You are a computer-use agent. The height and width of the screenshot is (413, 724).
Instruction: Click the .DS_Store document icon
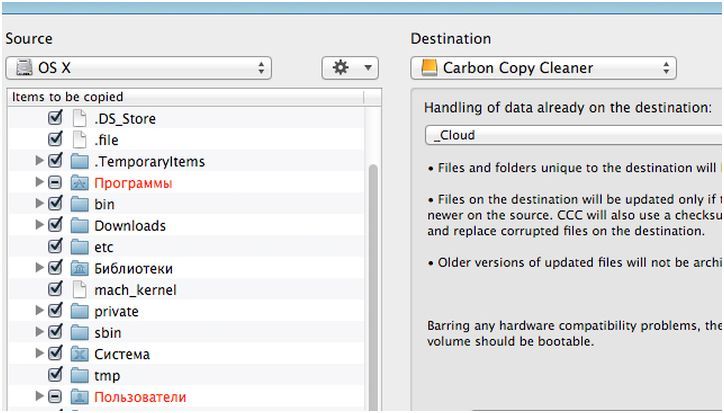pos(80,119)
